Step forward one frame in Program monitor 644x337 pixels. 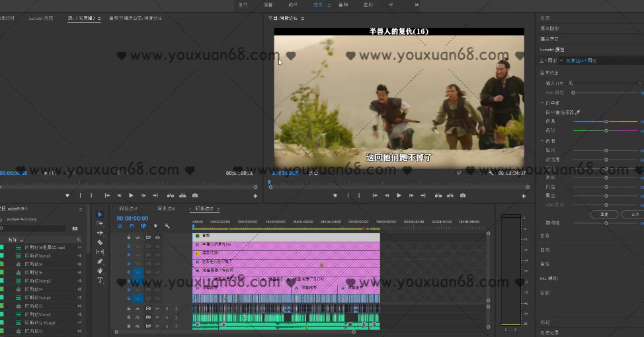coord(411,196)
